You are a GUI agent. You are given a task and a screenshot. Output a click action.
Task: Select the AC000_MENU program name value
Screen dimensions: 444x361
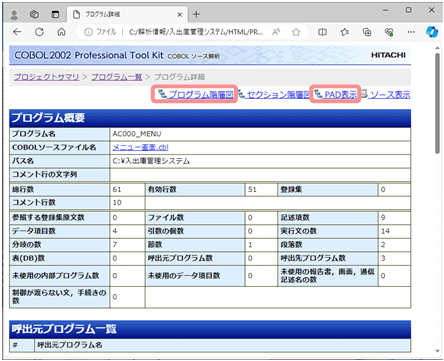pyautogui.click(x=137, y=134)
